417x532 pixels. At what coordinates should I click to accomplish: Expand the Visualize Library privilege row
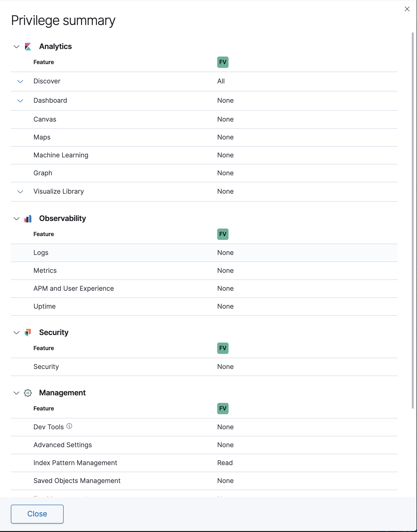click(20, 192)
